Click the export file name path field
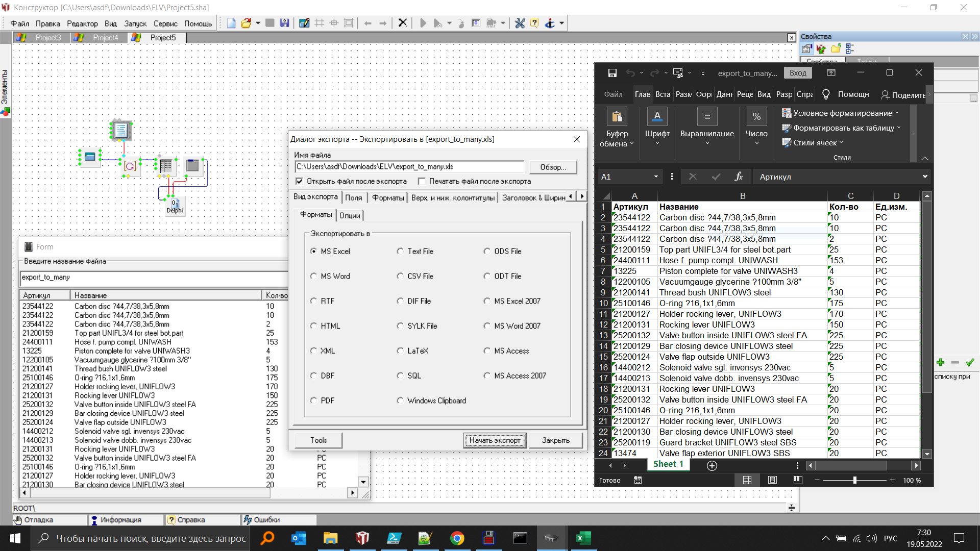The height and width of the screenshot is (551, 980). tap(409, 167)
